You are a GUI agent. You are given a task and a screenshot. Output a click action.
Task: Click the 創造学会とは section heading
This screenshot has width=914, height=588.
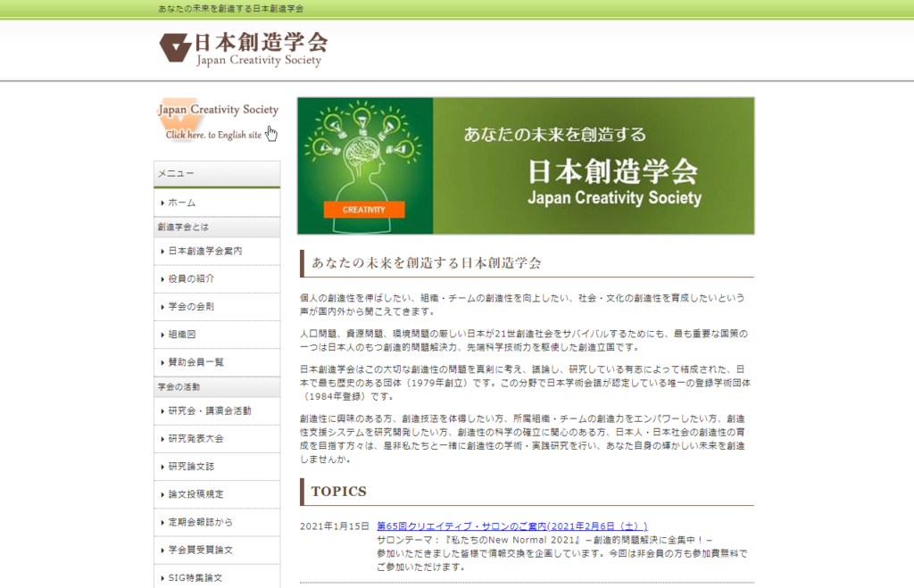point(217,228)
